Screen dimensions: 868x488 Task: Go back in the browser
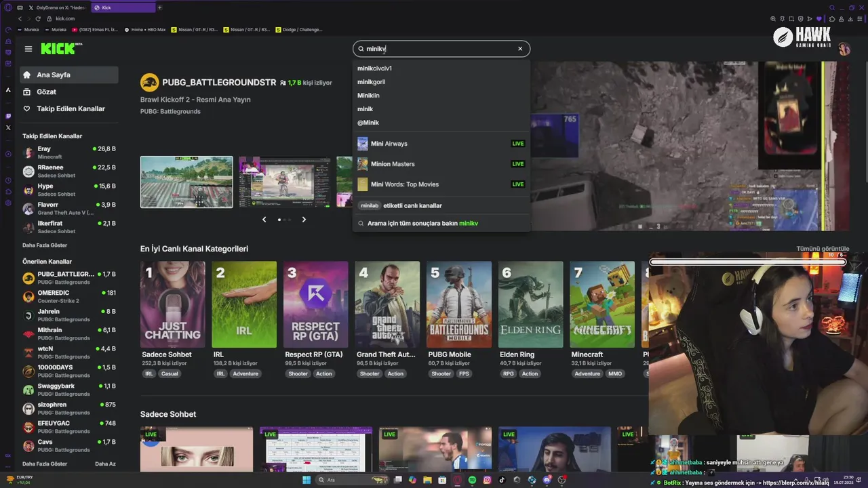tap(20, 18)
